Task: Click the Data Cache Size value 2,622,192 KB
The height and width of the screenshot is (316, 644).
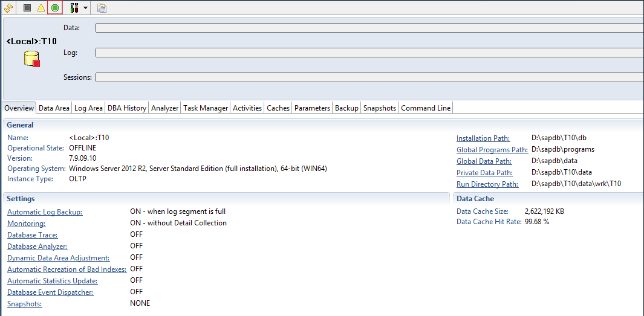Action: tap(544, 211)
